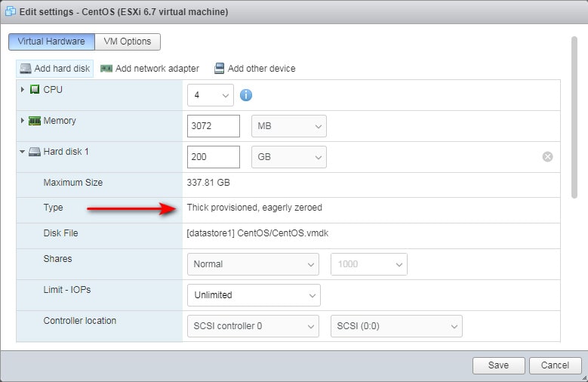Switch to the VM Options tab
Viewport: 588px width, 382px height.
pos(128,42)
